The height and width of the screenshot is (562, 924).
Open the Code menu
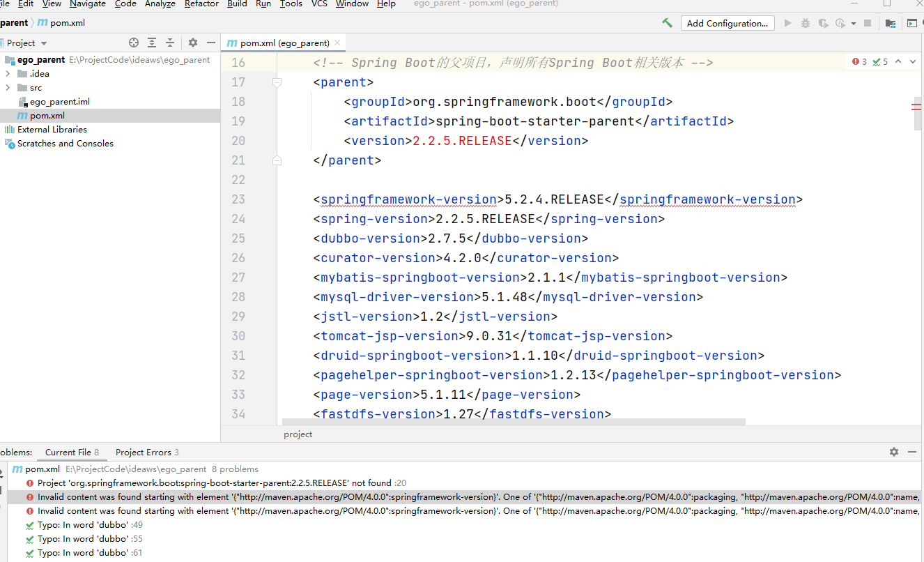click(x=125, y=4)
